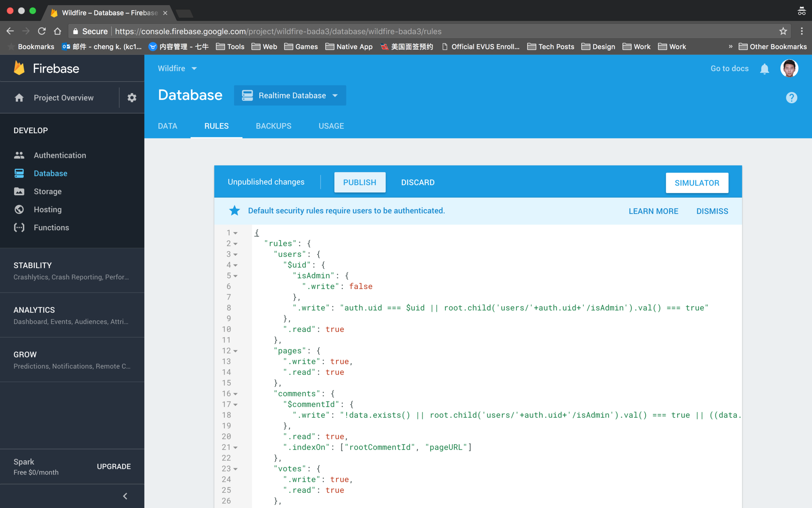Screen dimensions: 812x508
Task: Click DISMISS on the security notice
Action: [712, 211]
